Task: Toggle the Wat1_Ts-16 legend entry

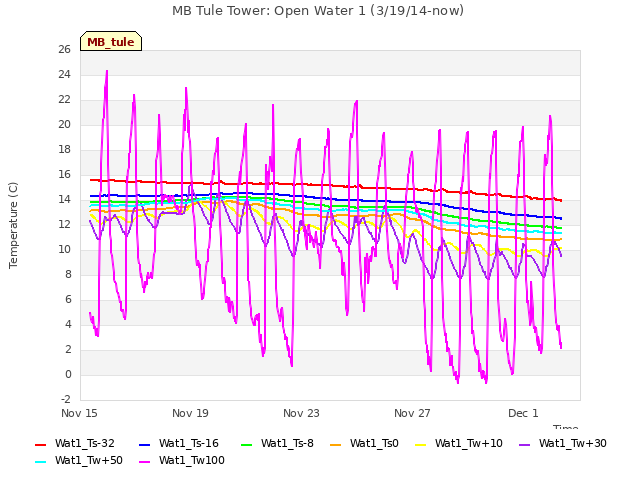Action: tap(178, 443)
